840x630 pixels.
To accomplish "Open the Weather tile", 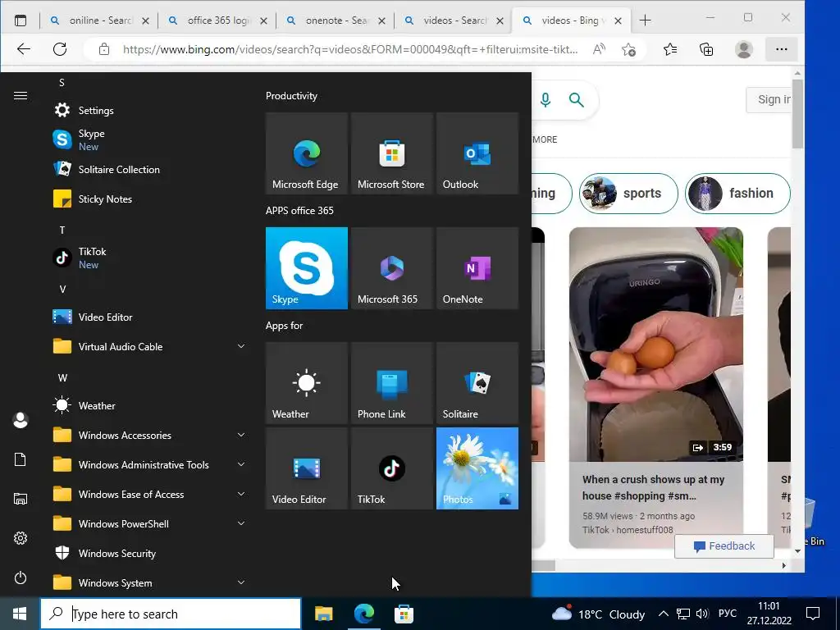I will coord(307,383).
